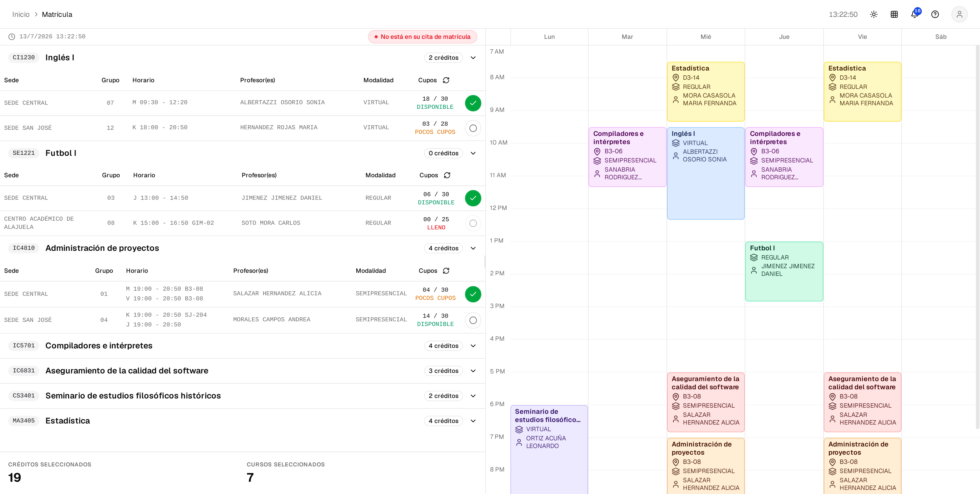Go to Inicio breadcrumb
The height and width of the screenshot is (494, 980).
pyautogui.click(x=20, y=15)
